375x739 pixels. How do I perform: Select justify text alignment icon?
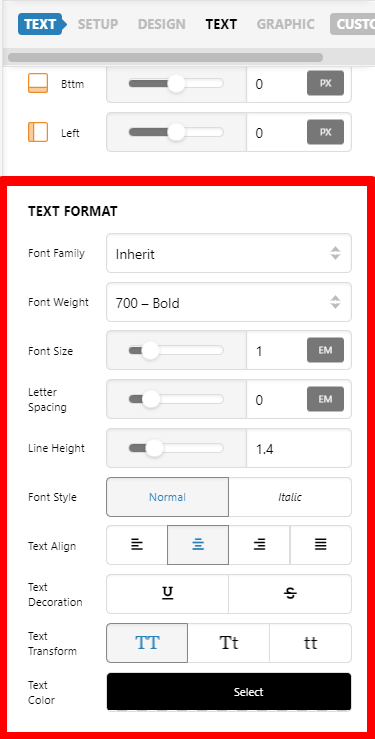point(321,545)
